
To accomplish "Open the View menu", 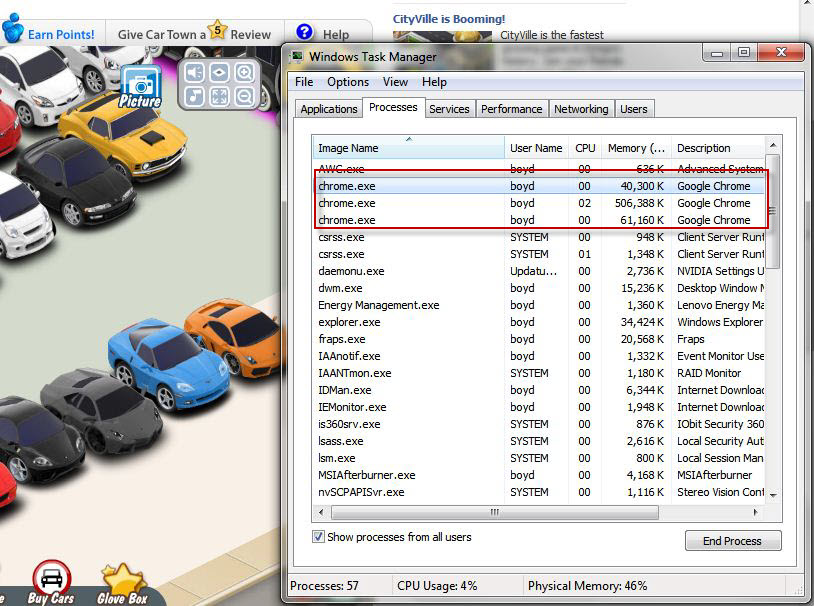I will click(x=395, y=82).
